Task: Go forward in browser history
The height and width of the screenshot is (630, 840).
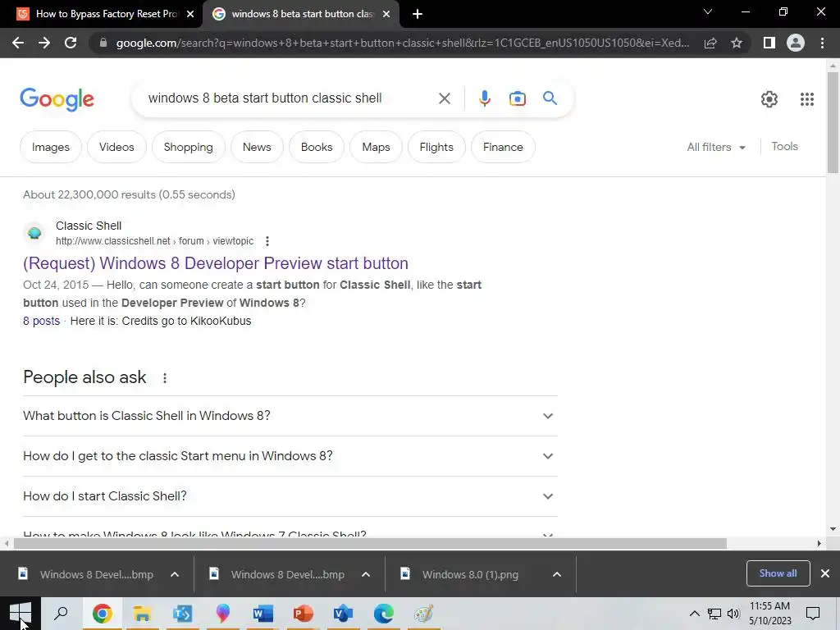Action: click(x=44, y=43)
